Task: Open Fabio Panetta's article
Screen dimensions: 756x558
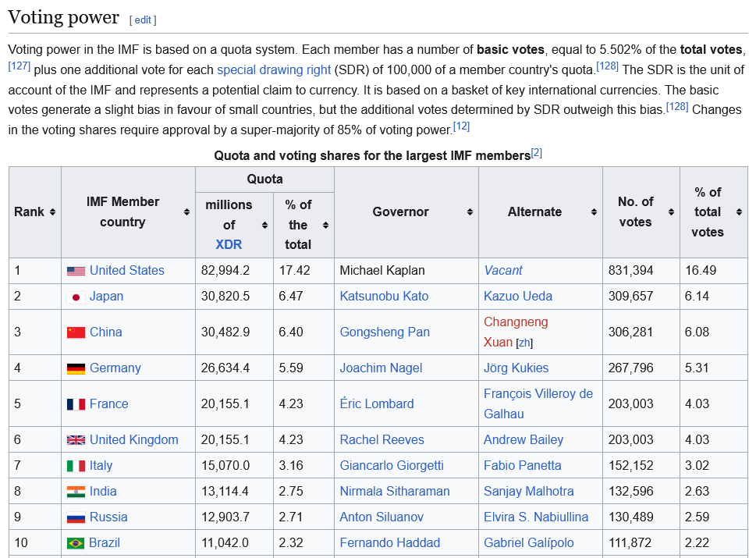Action: pyautogui.click(x=522, y=465)
